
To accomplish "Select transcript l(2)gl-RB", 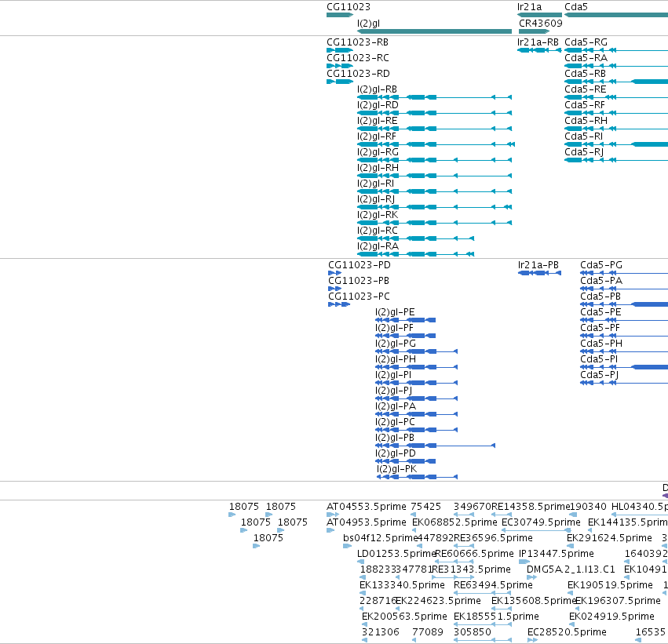I will [434, 97].
